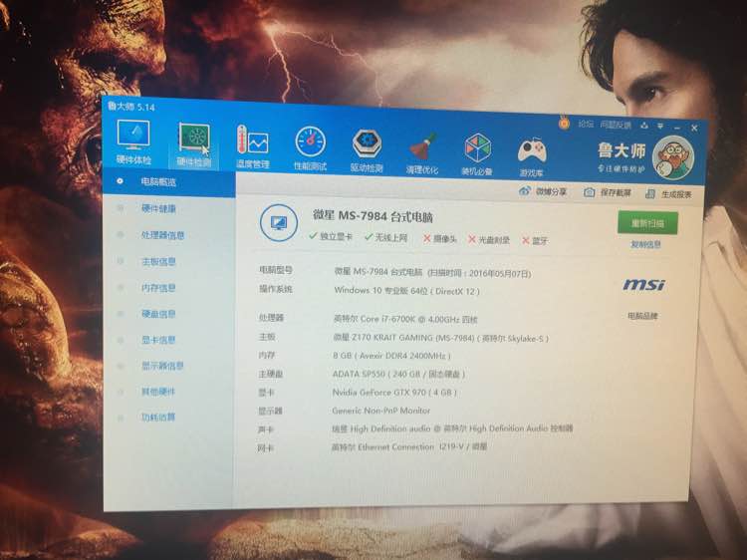Viewport: 747px width, 560px height.
Task: Click the Core i7-6700K processor value
Action: [405, 319]
